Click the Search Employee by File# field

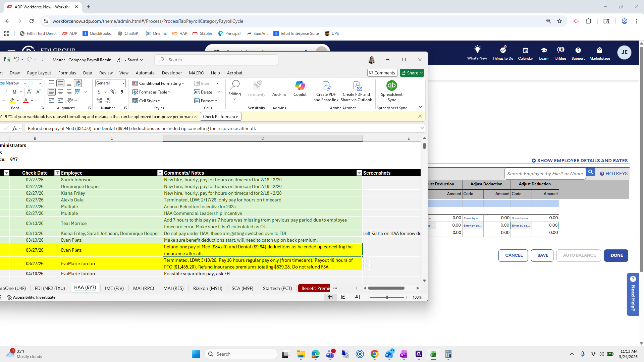[x=545, y=174]
